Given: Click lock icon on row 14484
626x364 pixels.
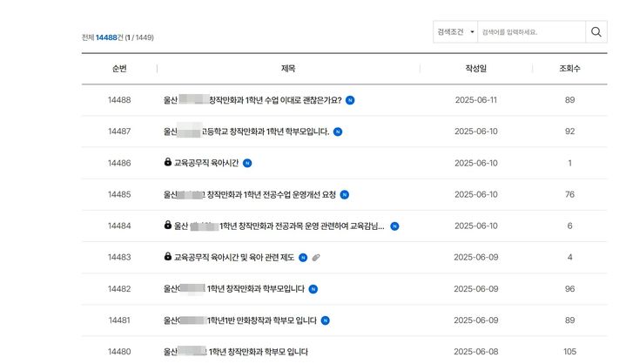Looking at the screenshot, I should click(168, 225).
